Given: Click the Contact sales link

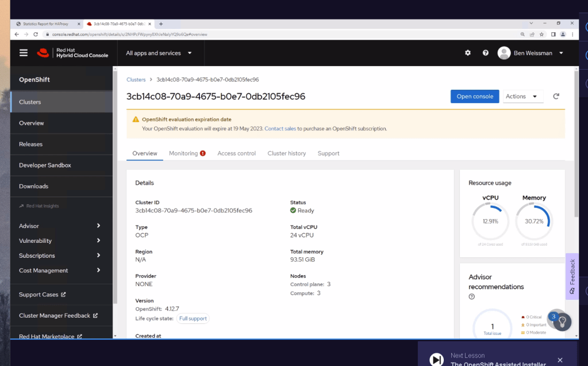Looking at the screenshot, I should (x=280, y=128).
